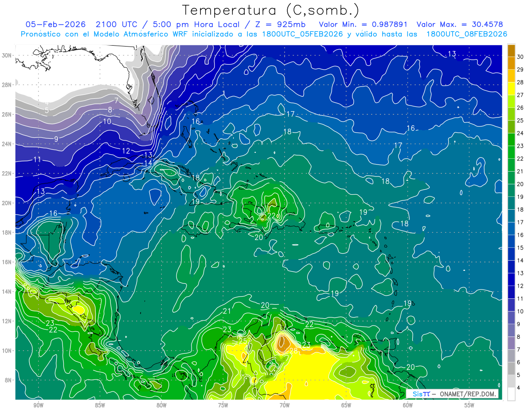Viewport: 532px width, 411px height.
Task: Click the 22N latitude axis label
Action: coord(7,173)
